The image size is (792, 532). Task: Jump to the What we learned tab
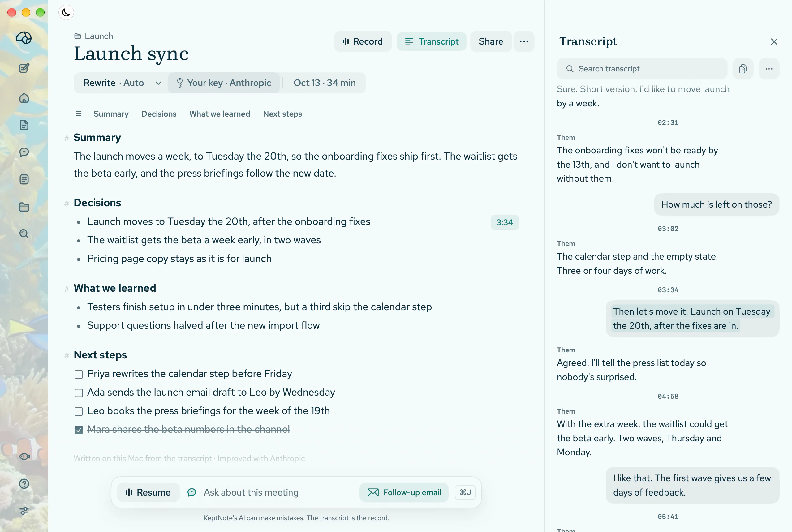pos(220,114)
